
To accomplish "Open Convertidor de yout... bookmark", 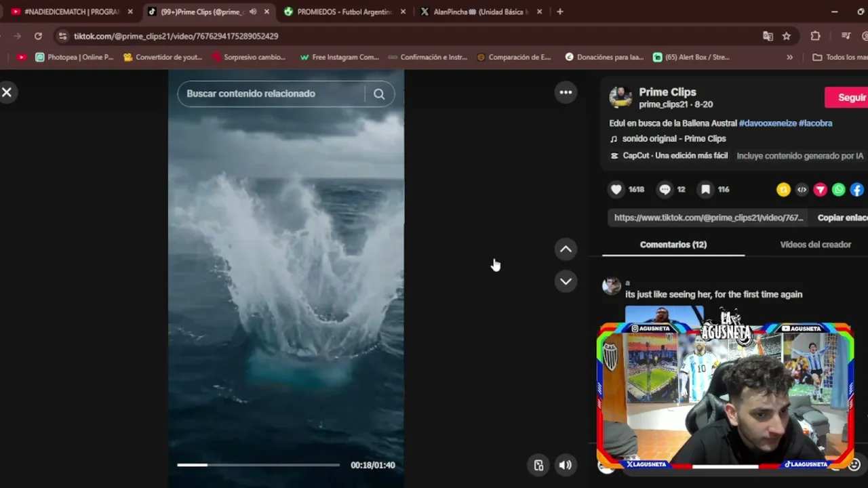I will pyautogui.click(x=163, y=58).
